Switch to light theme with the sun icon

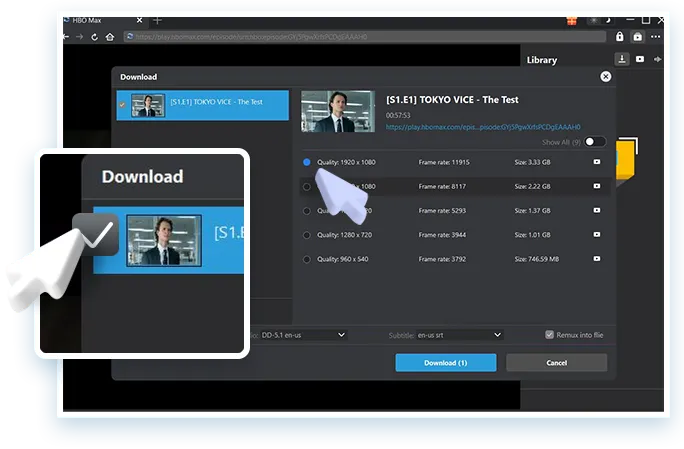pos(594,21)
